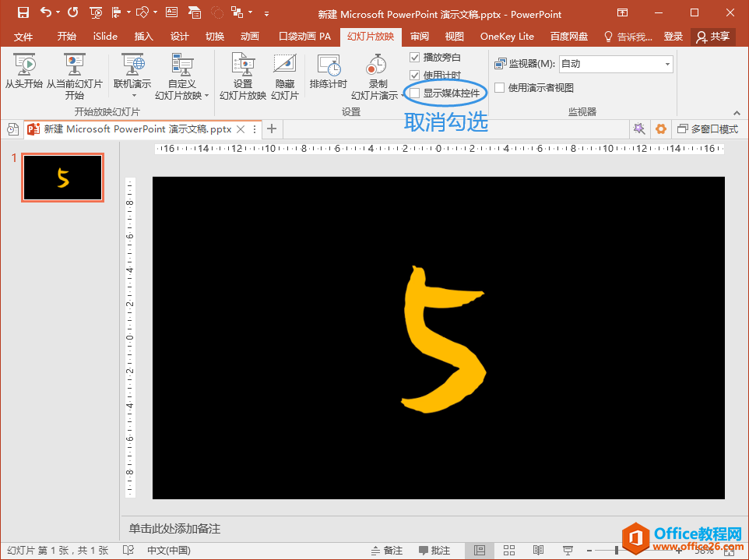Switch to Reading view in status bar

[538, 551]
